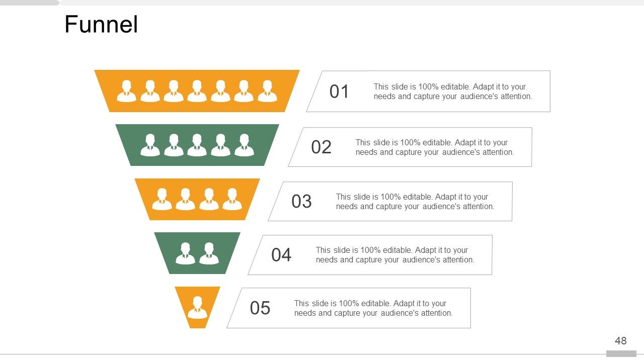The width and height of the screenshot is (644, 362).
Task: Click the number 03 label
Action: tap(301, 202)
